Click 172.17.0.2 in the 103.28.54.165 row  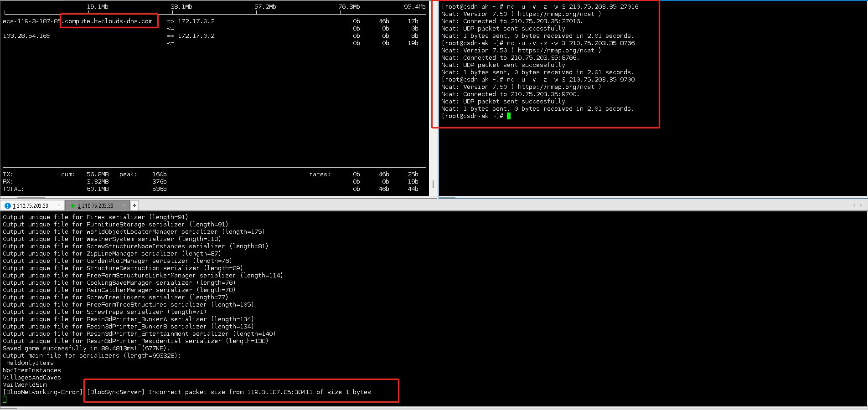click(x=196, y=36)
